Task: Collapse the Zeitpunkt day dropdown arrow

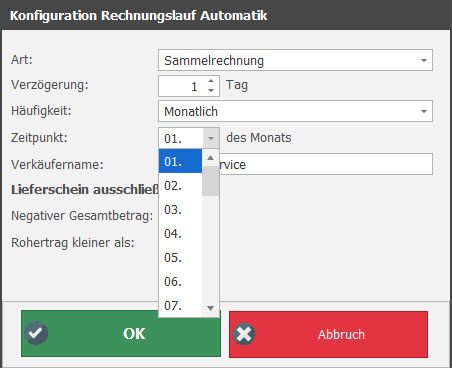Action: coord(211,138)
